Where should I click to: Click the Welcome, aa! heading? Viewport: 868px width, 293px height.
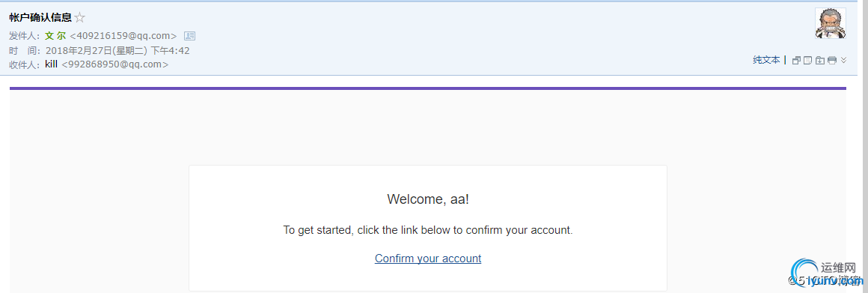[x=428, y=199]
